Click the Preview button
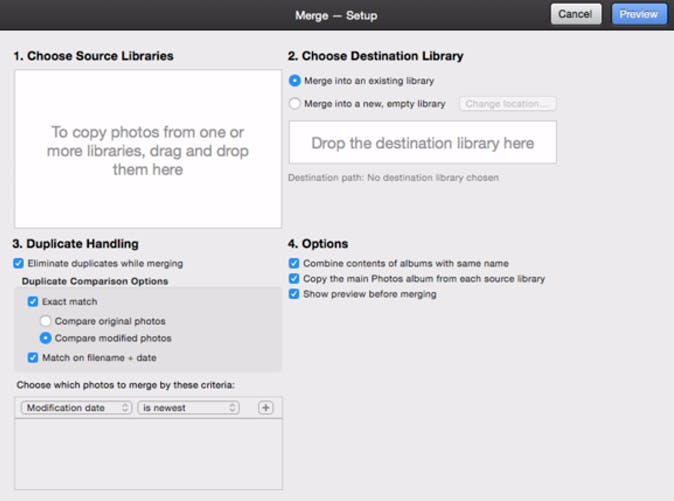Viewport: 674px width, 501px height. click(639, 14)
